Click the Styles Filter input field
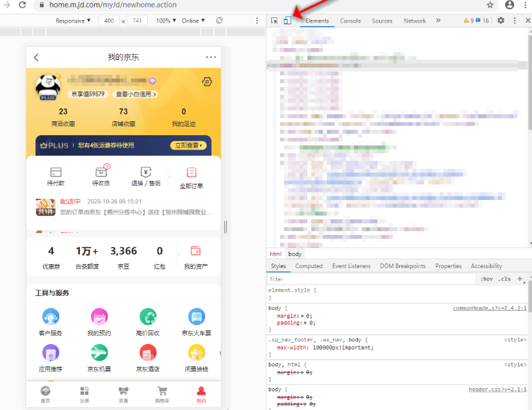The image size is (532, 410). [x=372, y=279]
